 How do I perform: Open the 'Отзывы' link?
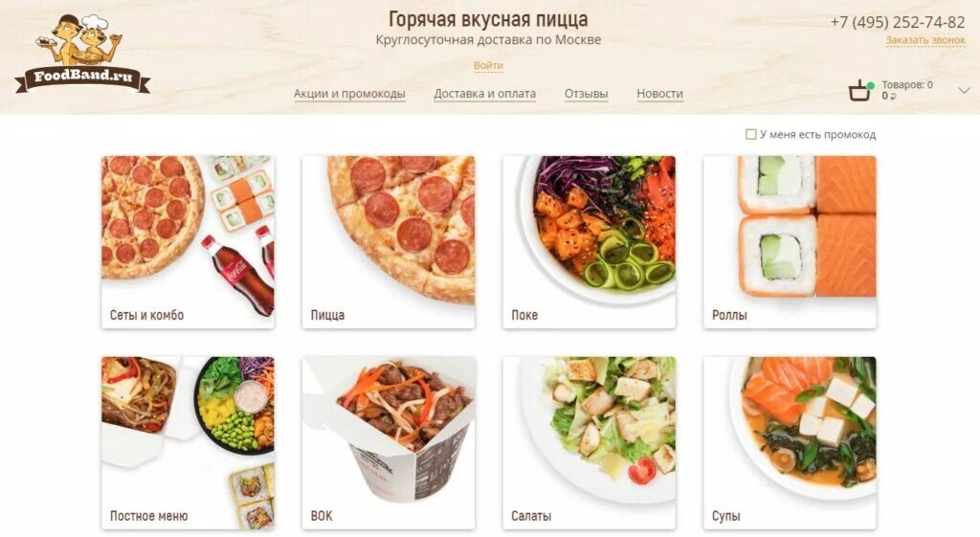click(x=586, y=94)
